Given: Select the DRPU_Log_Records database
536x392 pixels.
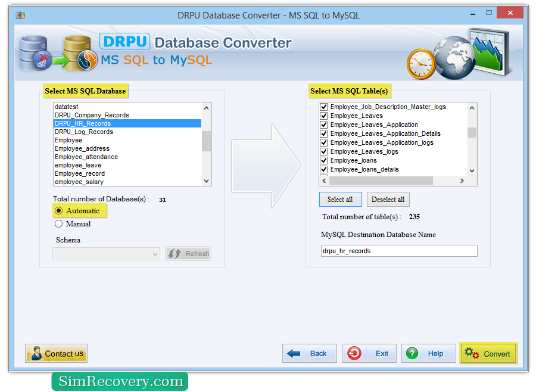Looking at the screenshot, I should click(127, 132).
